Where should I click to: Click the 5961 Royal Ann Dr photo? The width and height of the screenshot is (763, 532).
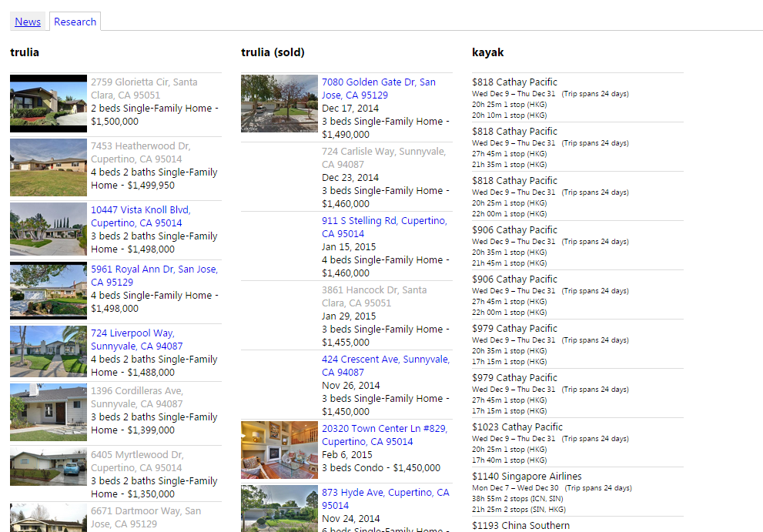pos(49,290)
